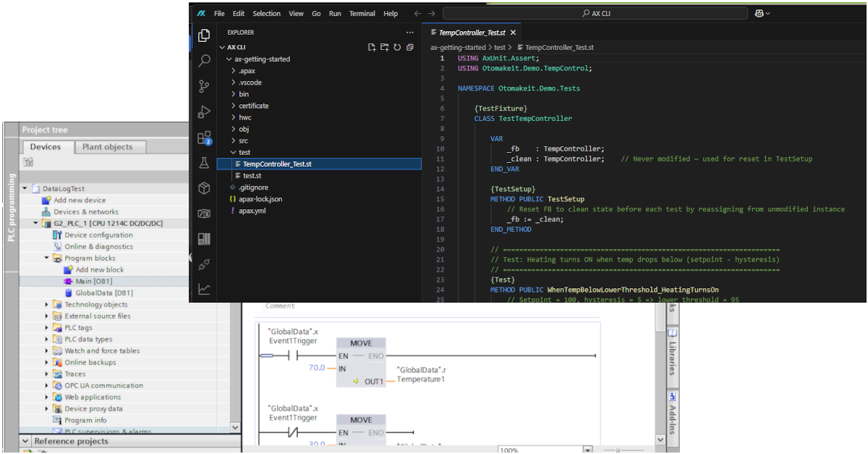Screen dimensions: 868x454
Task: Switch to the Plant objects tab
Action: [x=110, y=146]
